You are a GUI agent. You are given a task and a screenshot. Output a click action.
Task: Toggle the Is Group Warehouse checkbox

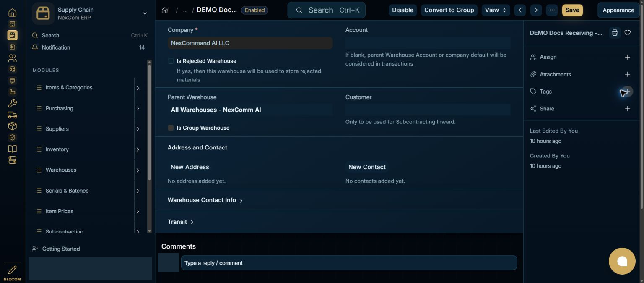[x=171, y=128]
